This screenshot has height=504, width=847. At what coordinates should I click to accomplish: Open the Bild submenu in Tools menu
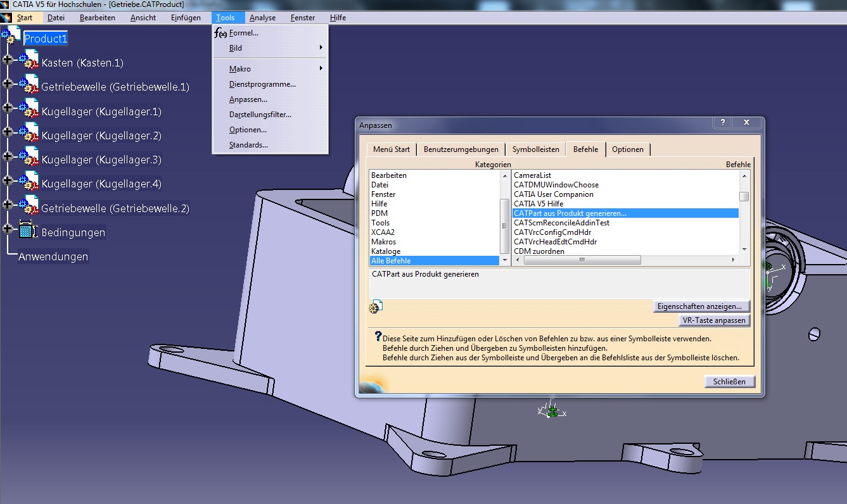[271, 48]
